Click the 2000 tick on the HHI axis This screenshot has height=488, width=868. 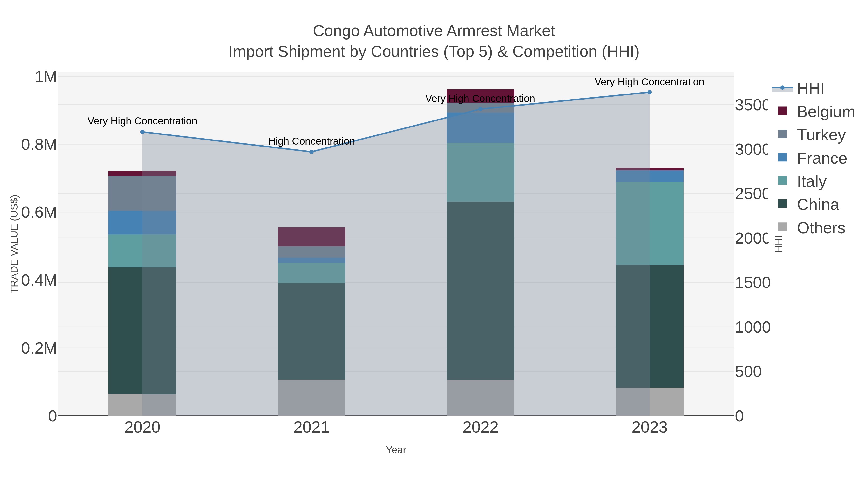pyautogui.click(x=751, y=238)
